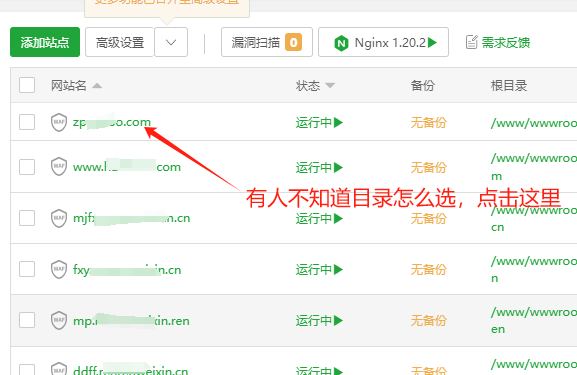577x375 pixels.
Task: Select checkbox for the mjf...n.cn site
Action: [x=27, y=218]
